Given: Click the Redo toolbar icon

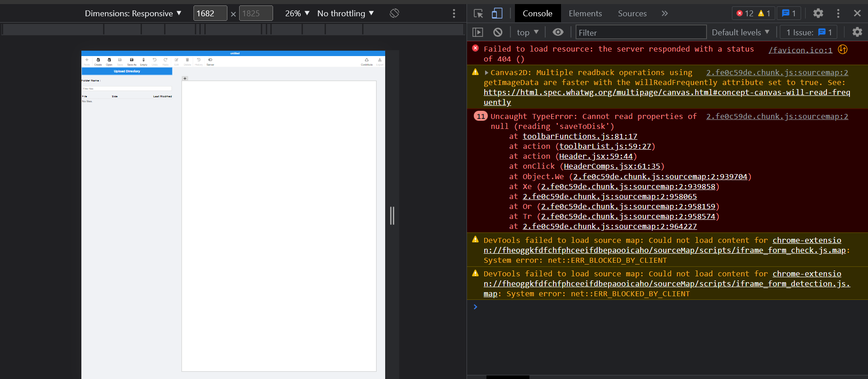Looking at the screenshot, I should click(x=165, y=60).
